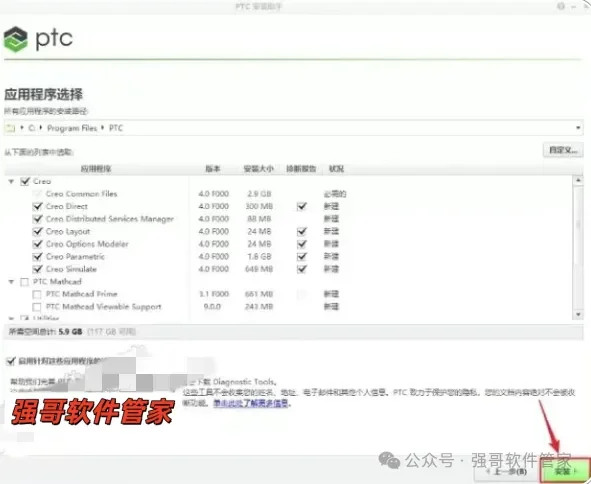591x484 pixels.
Task: Click the 5.9 GB total space value
Action: (70, 332)
